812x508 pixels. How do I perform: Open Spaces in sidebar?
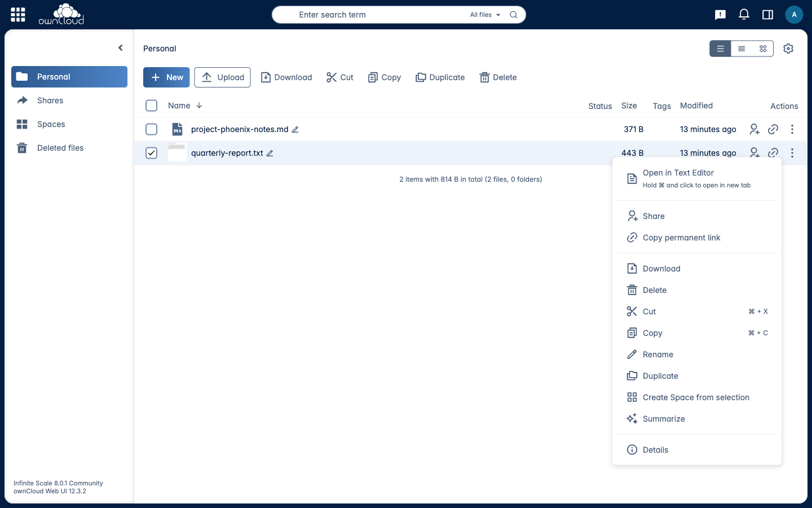click(69, 124)
